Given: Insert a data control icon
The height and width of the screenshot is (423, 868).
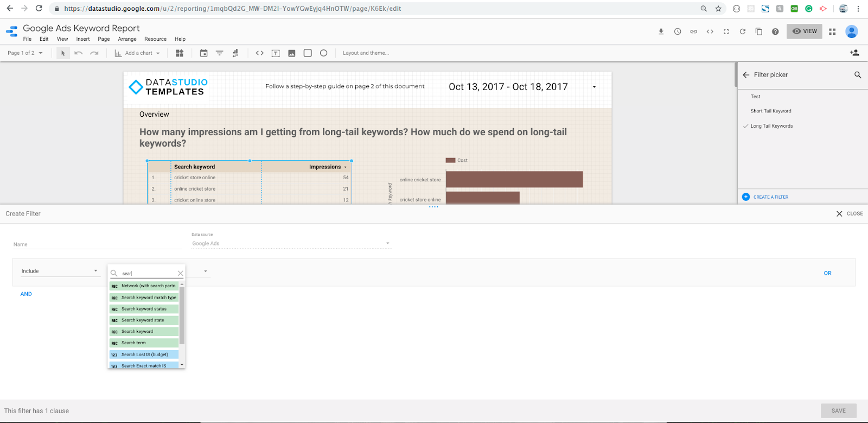Looking at the screenshot, I should [x=235, y=53].
